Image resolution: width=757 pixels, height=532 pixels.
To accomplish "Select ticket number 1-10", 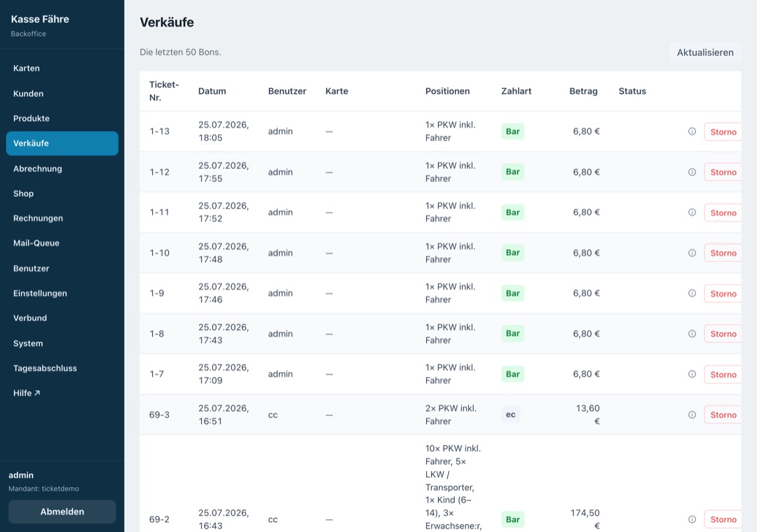I will click(159, 253).
